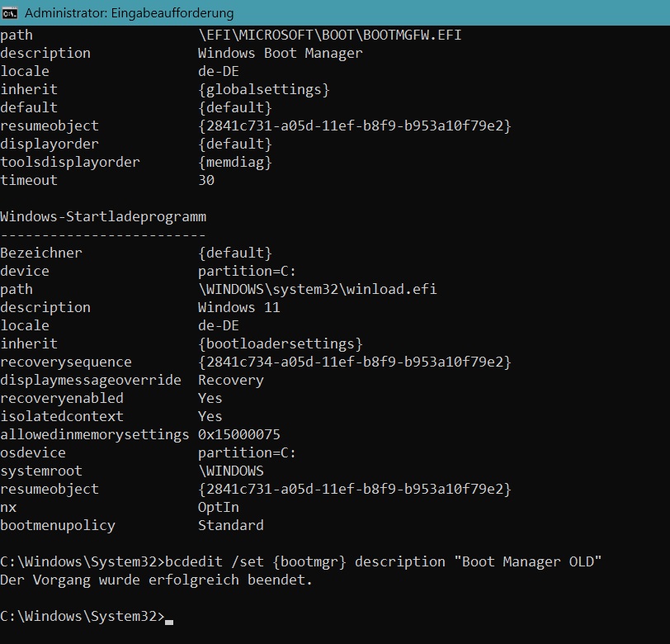
Task: Click the Command Prompt icon in the title bar
Action: 12,13
